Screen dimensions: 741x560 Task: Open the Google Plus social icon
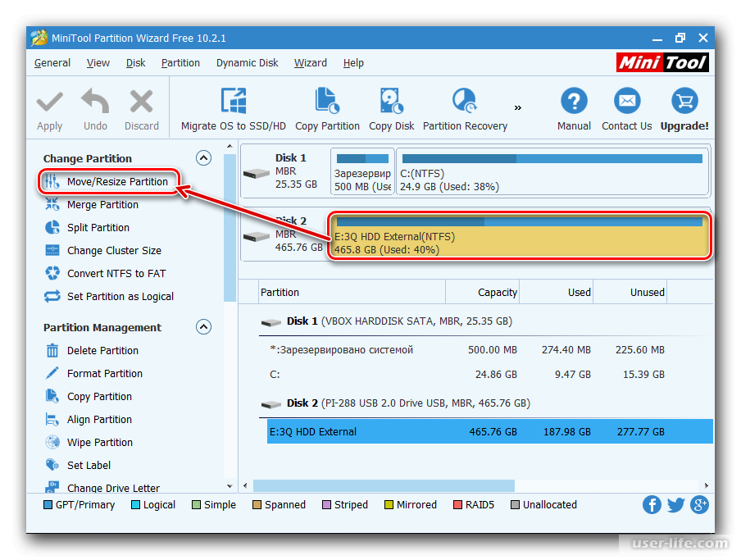coord(699,505)
